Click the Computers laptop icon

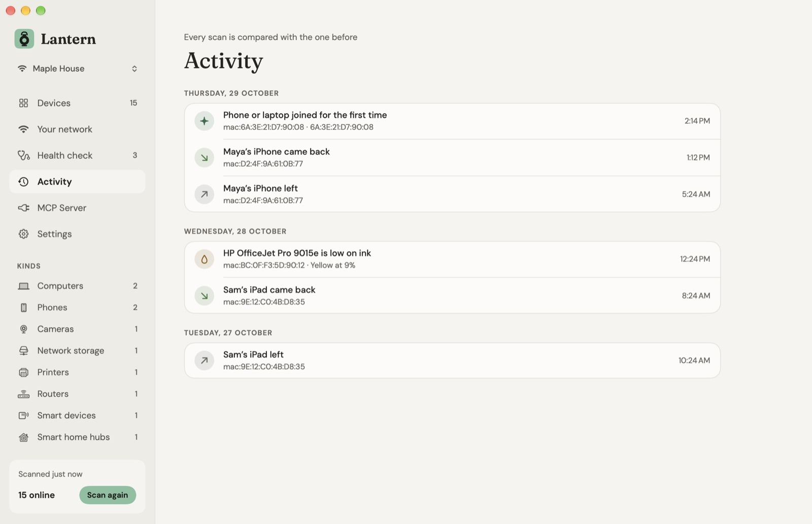[23, 286]
